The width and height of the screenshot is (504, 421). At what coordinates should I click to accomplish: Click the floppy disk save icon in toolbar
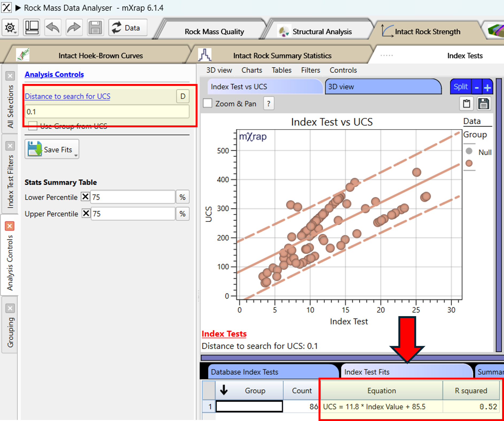pyautogui.click(x=95, y=28)
